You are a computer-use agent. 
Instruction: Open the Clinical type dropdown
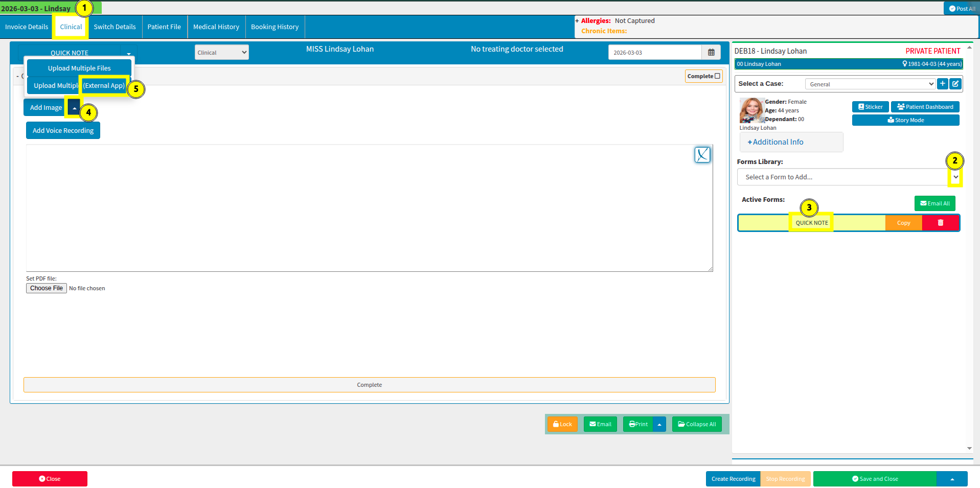[x=222, y=52]
